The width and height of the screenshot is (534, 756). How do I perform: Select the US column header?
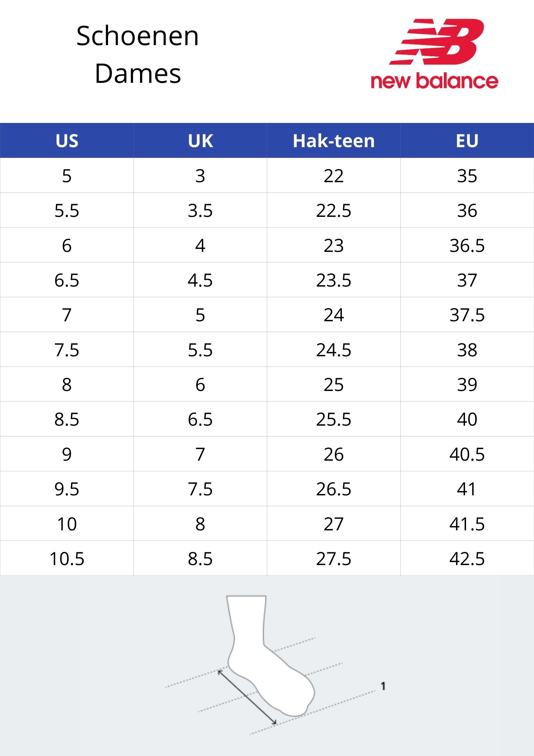click(x=67, y=141)
